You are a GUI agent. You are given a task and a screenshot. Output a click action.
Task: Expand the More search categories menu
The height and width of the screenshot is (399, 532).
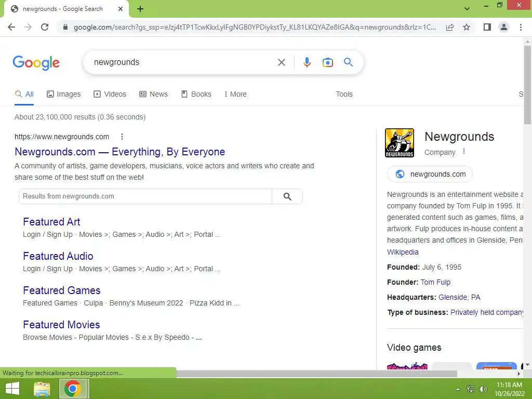[235, 95]
